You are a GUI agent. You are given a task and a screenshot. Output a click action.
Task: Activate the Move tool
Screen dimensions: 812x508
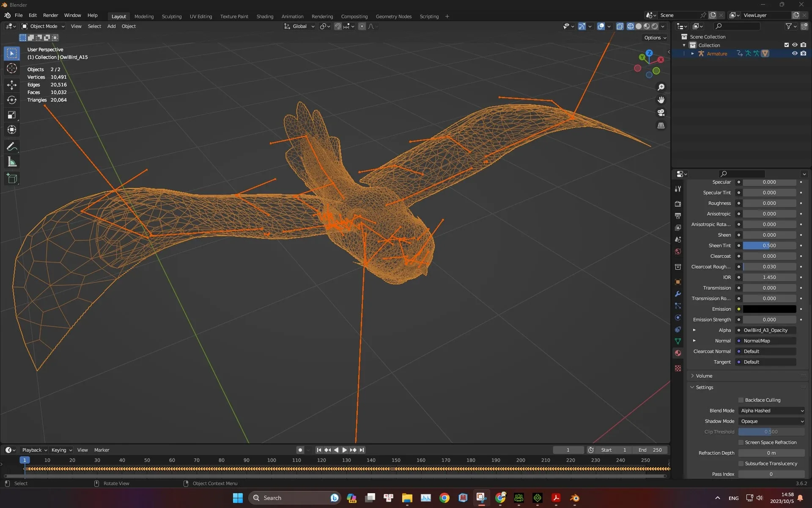(12, 85)
